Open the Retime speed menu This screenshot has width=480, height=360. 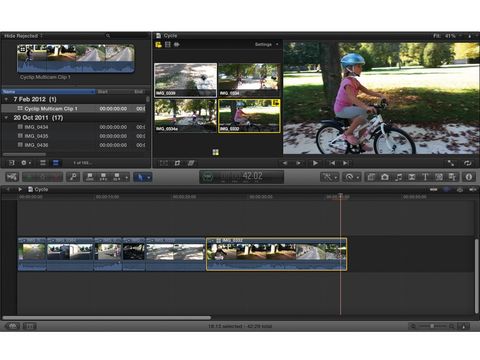pos(352,177)
